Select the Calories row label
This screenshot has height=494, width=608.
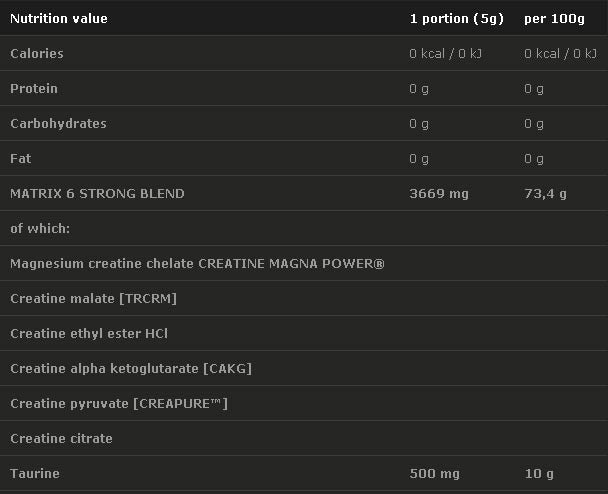(x=37, y=53)
